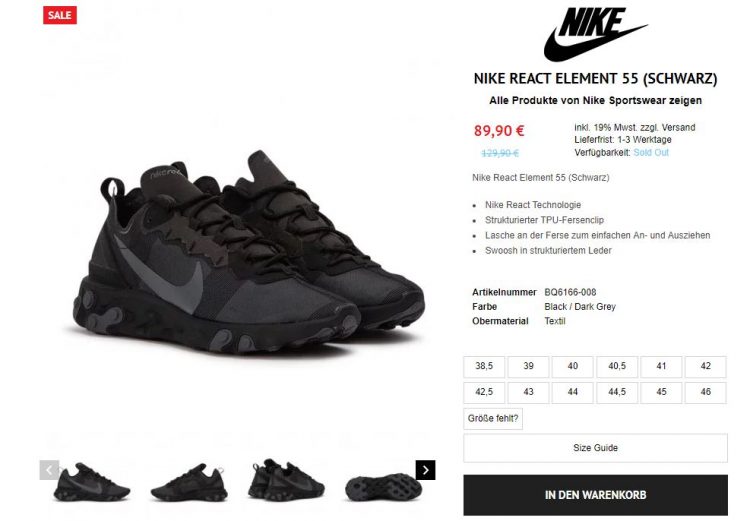Click the Größe fehlt? button
Viewport: 750px width, 521px height.
tap(493, 419)
